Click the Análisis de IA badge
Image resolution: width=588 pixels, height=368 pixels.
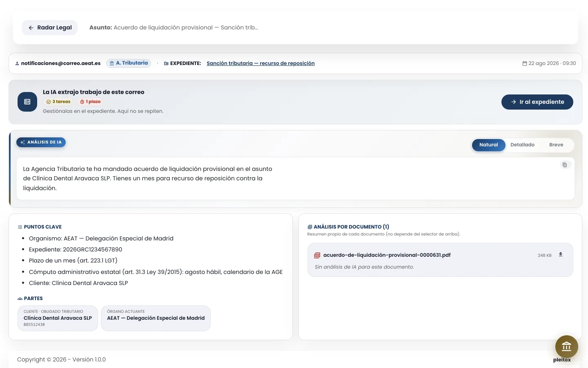41,142
